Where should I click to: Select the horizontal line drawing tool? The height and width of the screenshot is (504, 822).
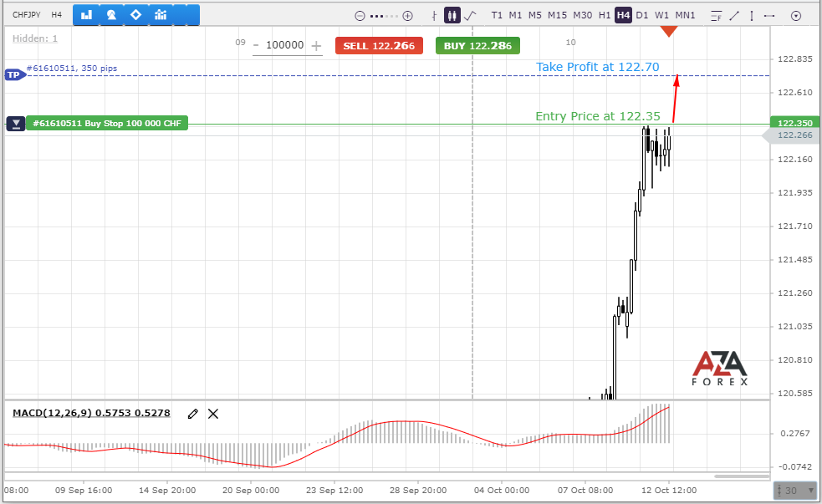click(x=769, y=16)
